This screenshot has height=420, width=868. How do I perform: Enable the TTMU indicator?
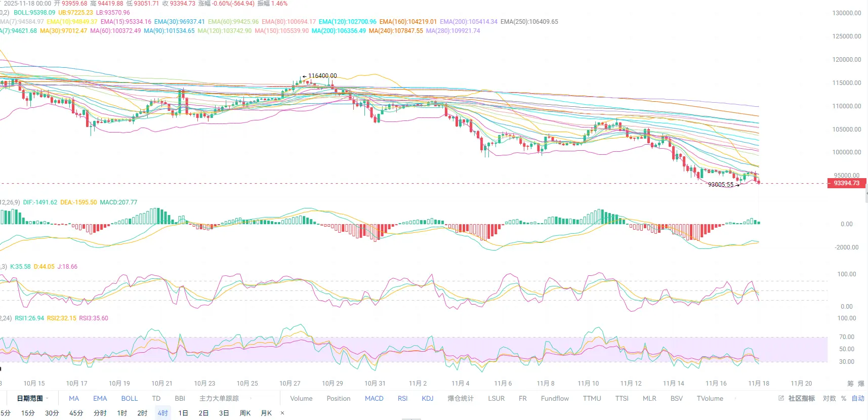pos(592,398)
